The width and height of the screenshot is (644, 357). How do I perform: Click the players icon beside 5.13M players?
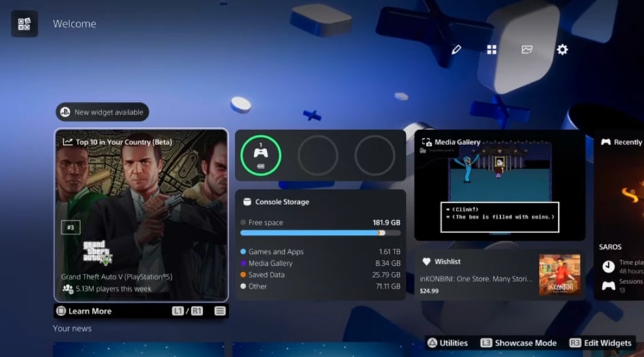[67, 289]
